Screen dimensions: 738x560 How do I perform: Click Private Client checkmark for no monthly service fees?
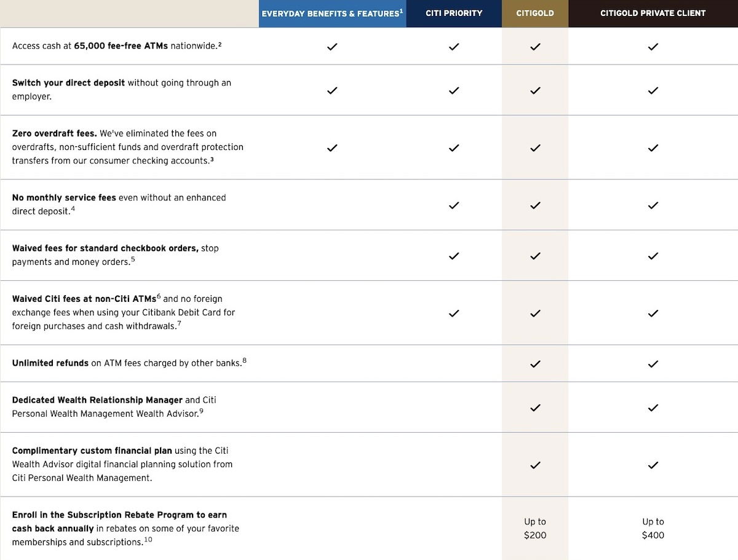point(653,205)
